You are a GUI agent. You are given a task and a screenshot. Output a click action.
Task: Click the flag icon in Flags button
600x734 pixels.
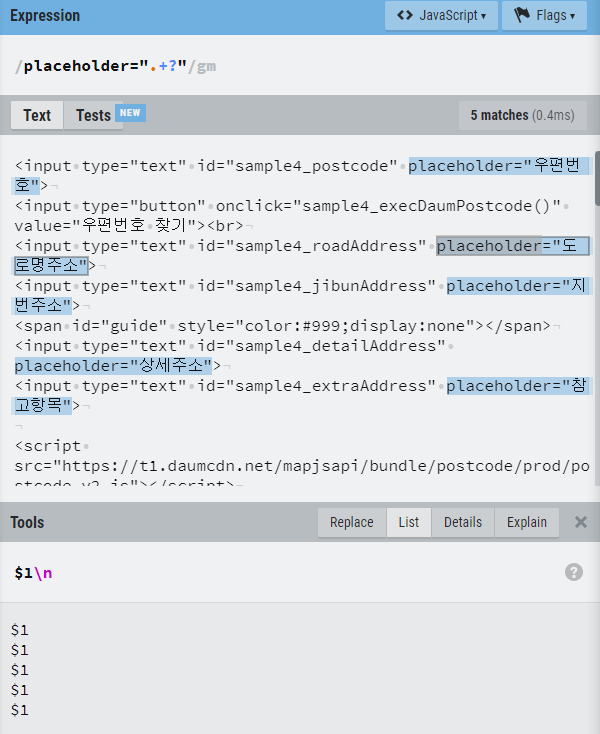point(522,15)
